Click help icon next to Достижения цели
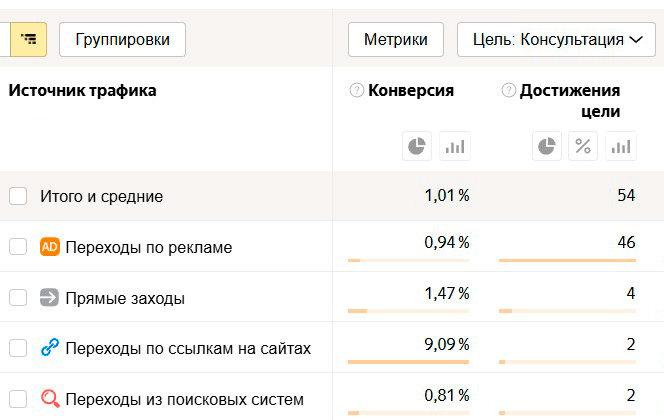This screenshot has width=664, height=420. pos(510,91)
